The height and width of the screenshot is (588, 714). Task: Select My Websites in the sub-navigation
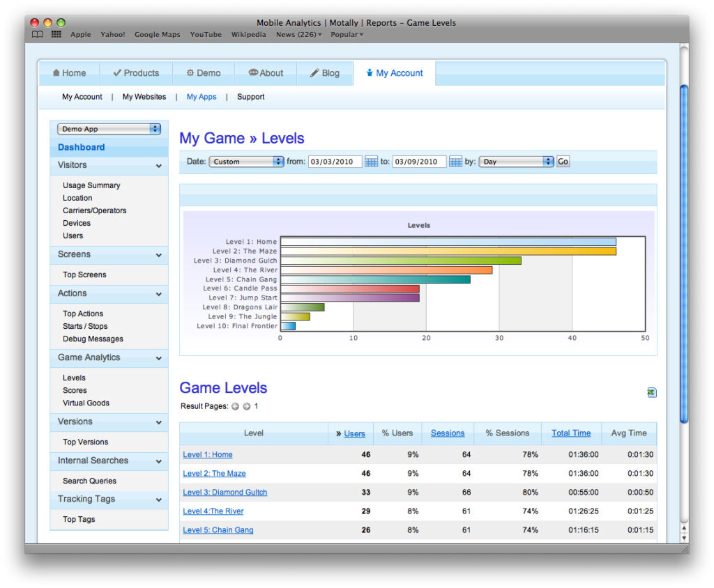(144, 97)
